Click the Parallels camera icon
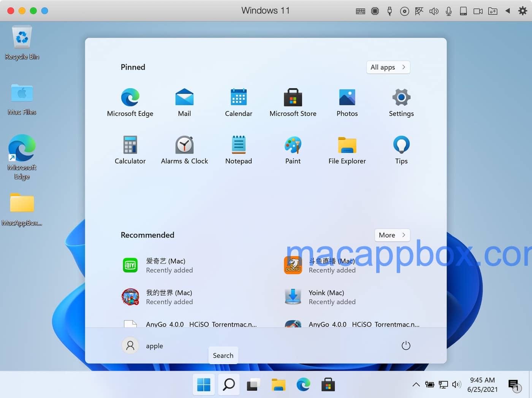 (478, 11)
